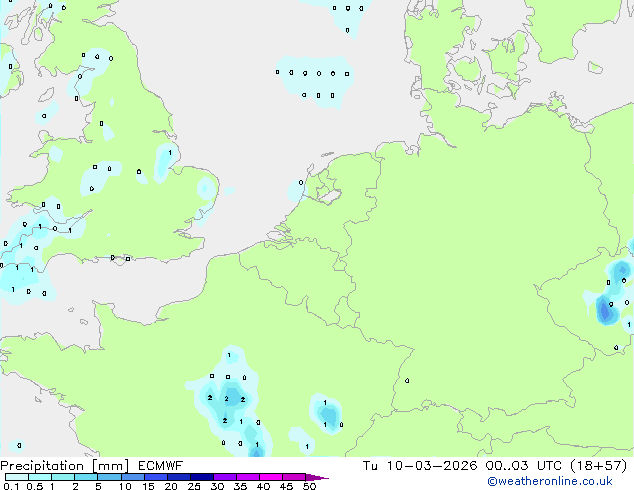
Task: Click the 30–35 mm purple legend swatch
Action: pos(225,477)
